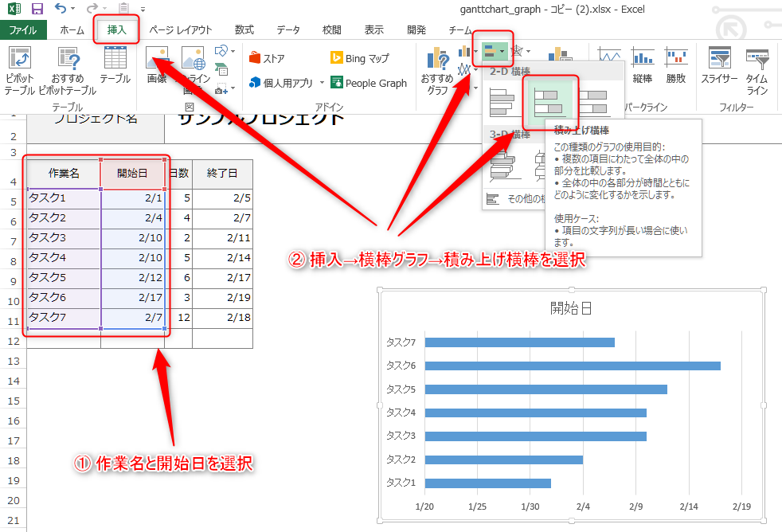The height and width of the screenshot is (532, 782).
Task: Open the ストア add-in store
Action: tap(267, 58)
